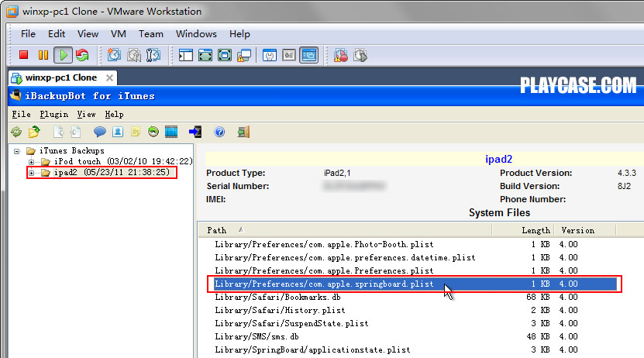This screenshot has width=644, height=358.
Task: Select Library/Safari/SuspendState.plist row
Action: pyautogui.click(x=415, y=323)
